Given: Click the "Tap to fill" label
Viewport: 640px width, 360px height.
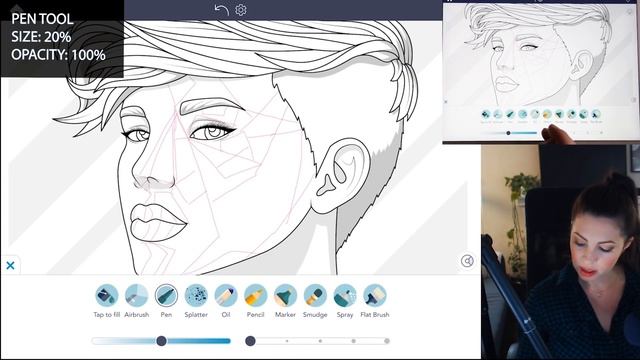Looking at the screenshot, I should [x=107, y=315].
